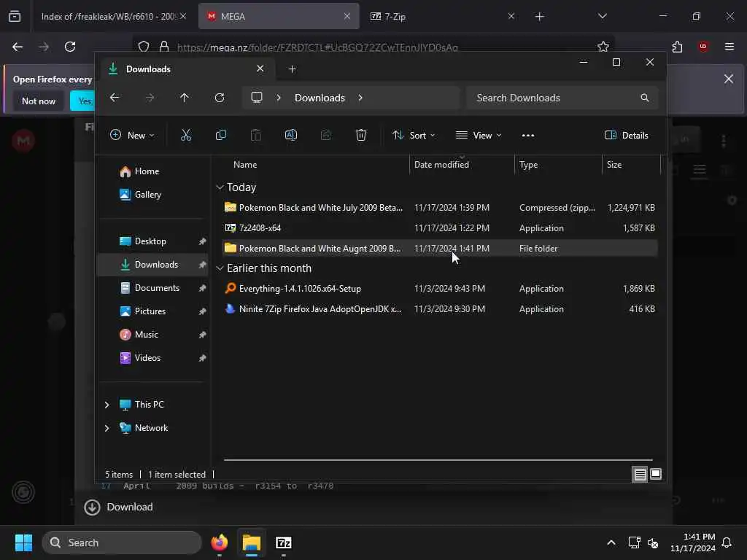The width and height of the screenshot is (747, 560).
Task: Bookmark the MEGA page with star icon
Action: [603, 47]
